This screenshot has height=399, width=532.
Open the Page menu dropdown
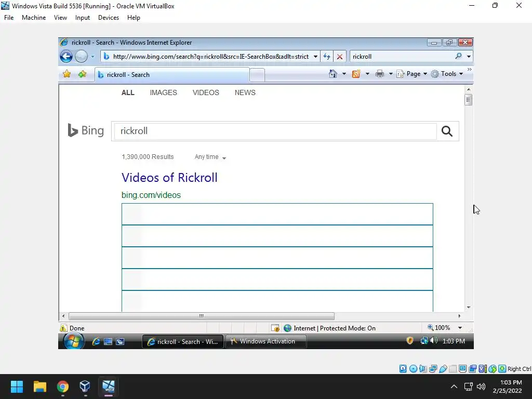(411, 74)
